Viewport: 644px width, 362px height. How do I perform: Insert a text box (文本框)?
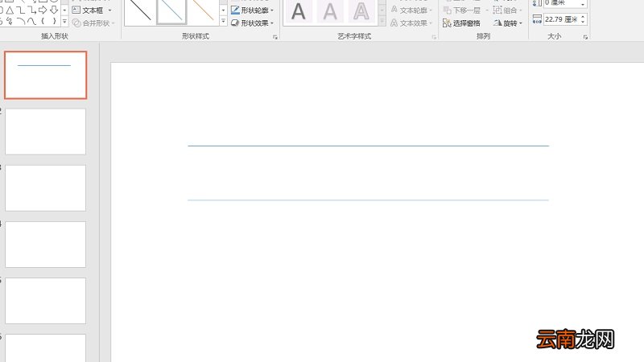(x=88, y=10)
